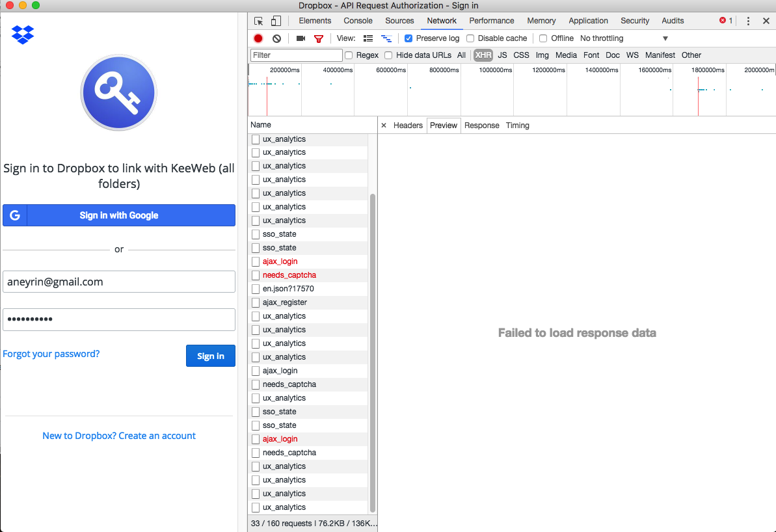Image resolution: width=776 pixels, height=532 pixels.
Task: Enable screenshot capture with the camera icon
Action: point(300,38)
